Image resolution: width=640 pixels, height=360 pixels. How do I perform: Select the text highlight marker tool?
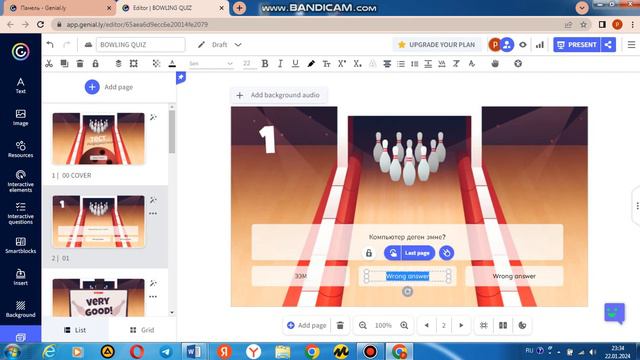click(x=311, y=64)
